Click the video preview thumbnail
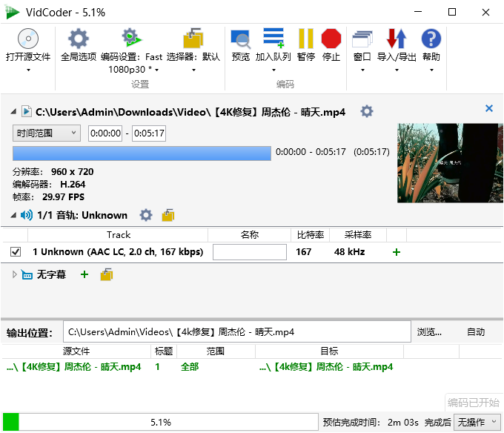 click(450, 163)
